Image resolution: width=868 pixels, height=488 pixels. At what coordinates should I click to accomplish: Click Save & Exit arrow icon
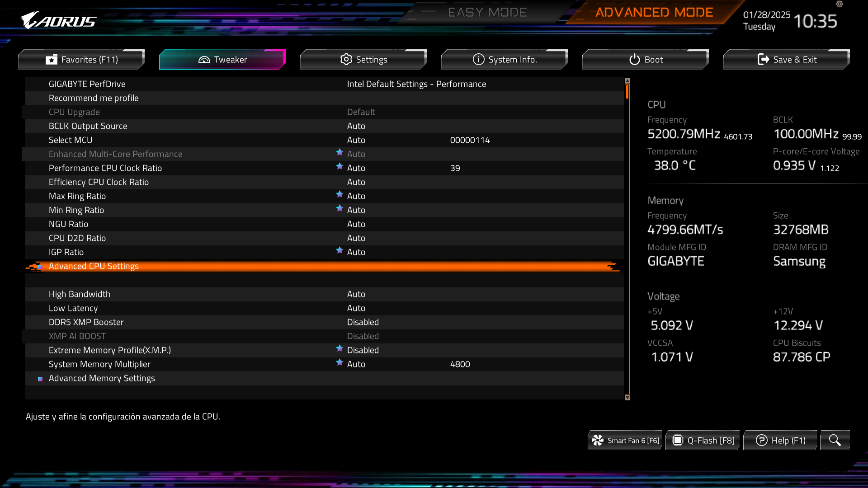[x=764, y=59]
